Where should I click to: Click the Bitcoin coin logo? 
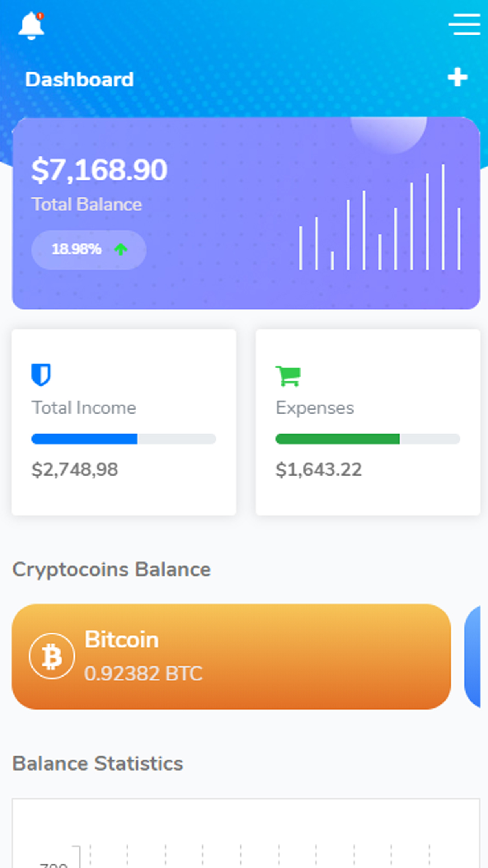tap(52, 656)
